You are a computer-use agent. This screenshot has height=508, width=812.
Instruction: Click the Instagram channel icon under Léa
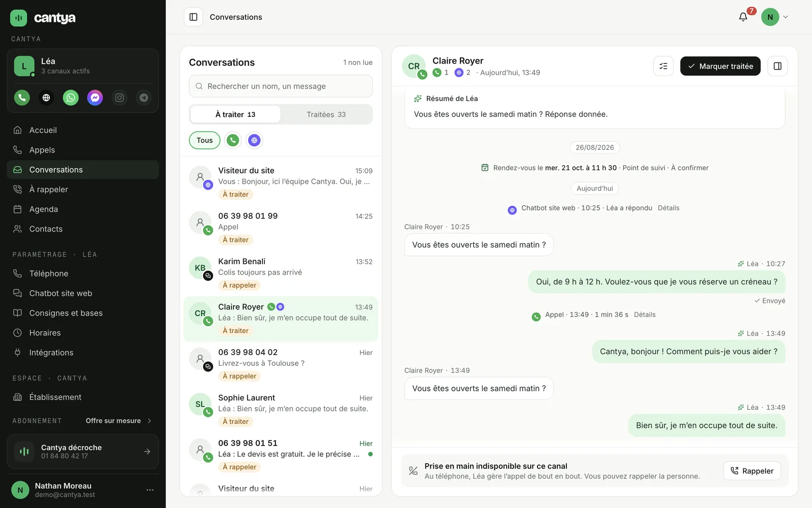(119, 98)
